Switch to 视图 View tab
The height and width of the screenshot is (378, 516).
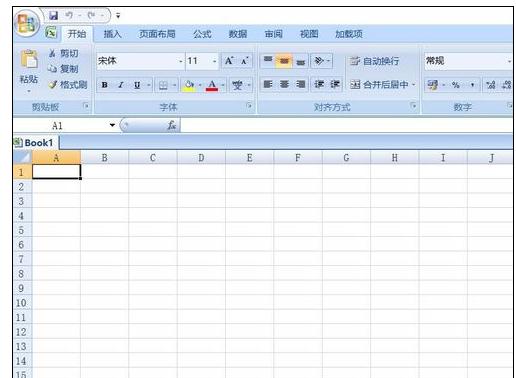(x=309, y=34)
